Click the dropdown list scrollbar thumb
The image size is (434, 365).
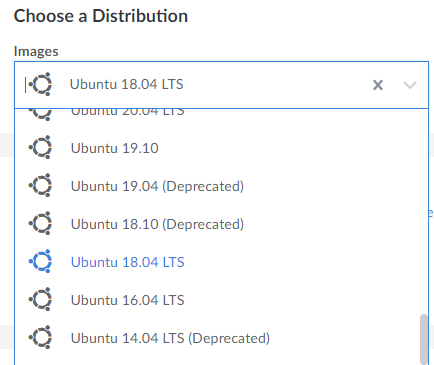(x=423, y=339)
